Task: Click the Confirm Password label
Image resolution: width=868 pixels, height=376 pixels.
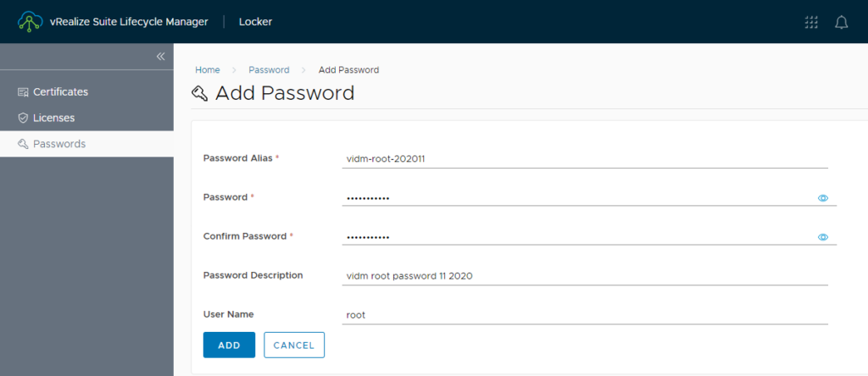Action: 245,236
